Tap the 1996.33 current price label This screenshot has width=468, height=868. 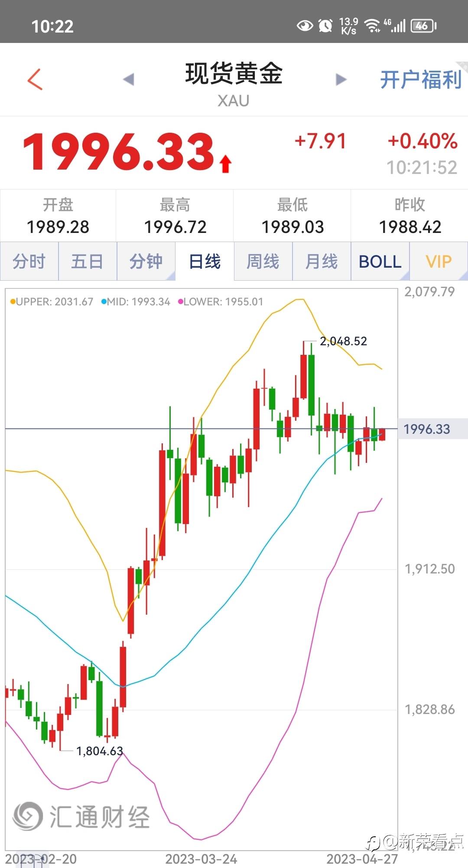427,429
